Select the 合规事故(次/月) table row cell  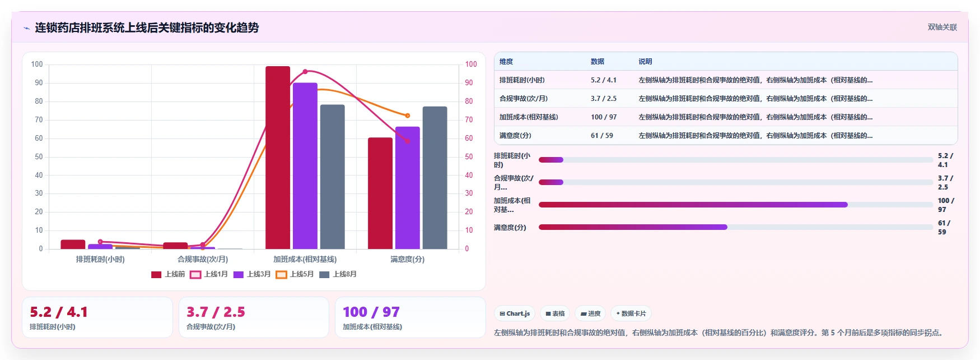tap(524, 99)
